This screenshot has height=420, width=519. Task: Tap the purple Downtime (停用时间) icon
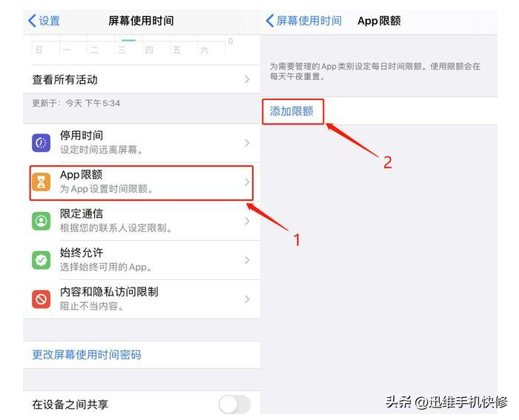click(41, 143)
